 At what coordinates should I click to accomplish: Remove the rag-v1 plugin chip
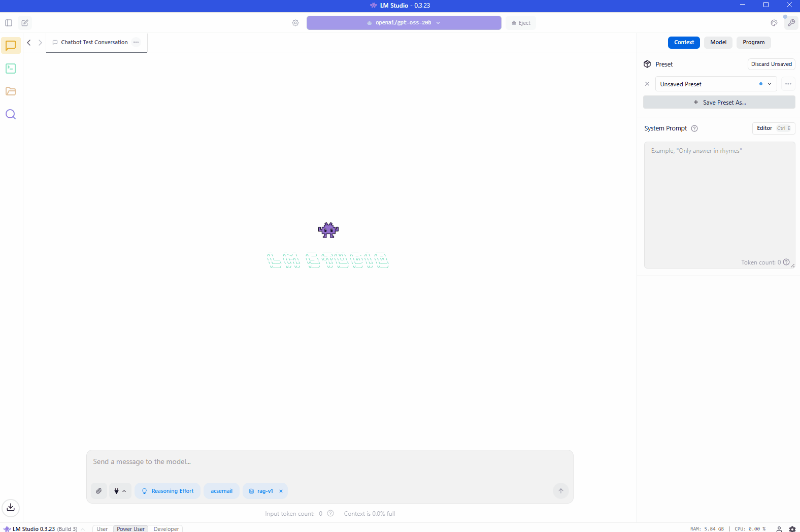281,491
